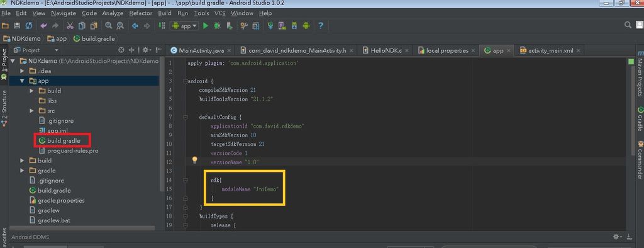Click the Copy toolbar icon

[82, 26]
